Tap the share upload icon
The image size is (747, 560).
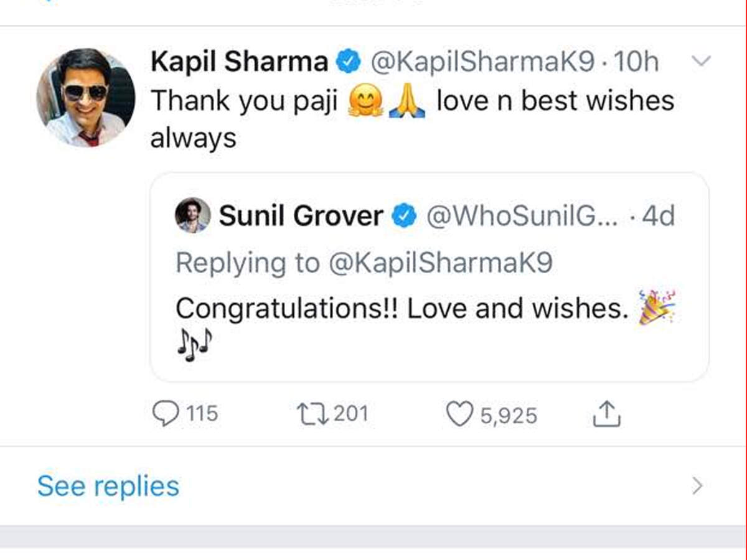[x=606, y=413]
